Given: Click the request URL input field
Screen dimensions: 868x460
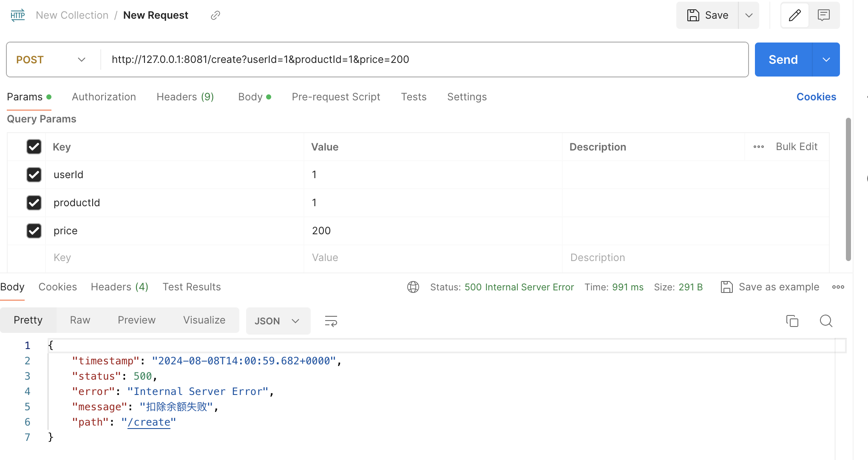Looking at the screenshot, I should 425,60.
